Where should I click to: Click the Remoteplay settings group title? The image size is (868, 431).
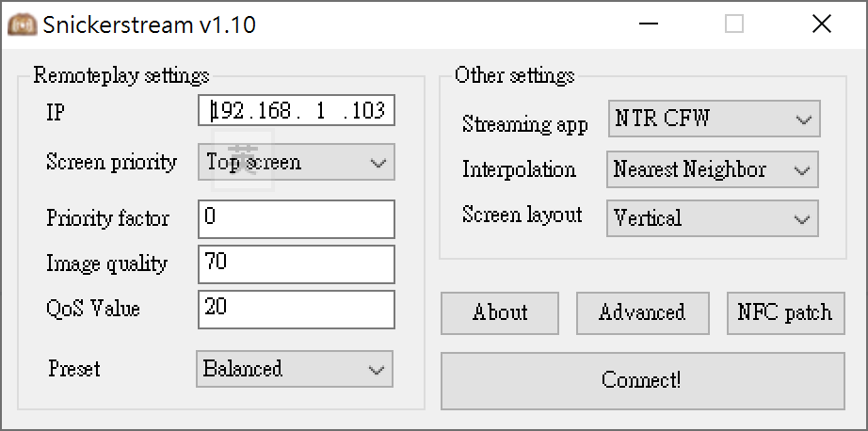121,76
